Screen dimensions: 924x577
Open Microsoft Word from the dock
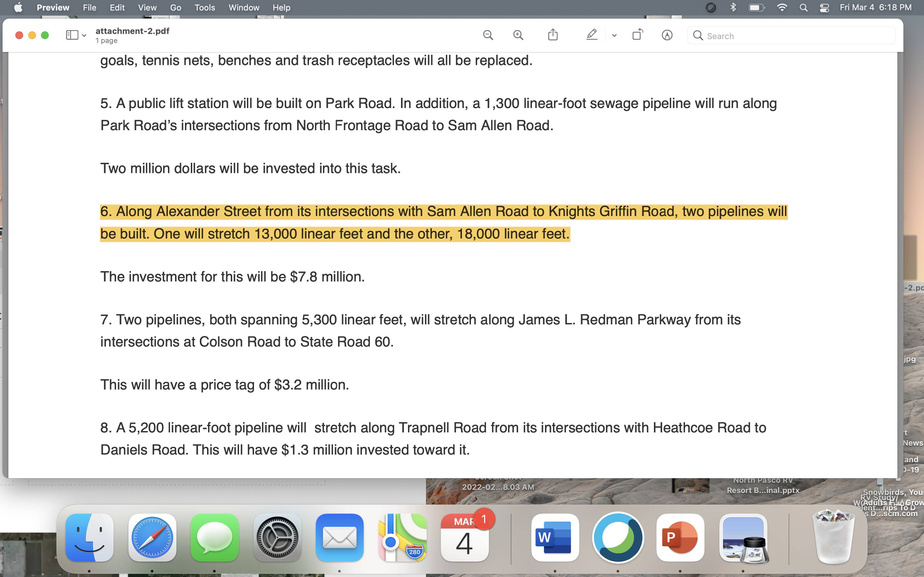click(x=555, y=537)
